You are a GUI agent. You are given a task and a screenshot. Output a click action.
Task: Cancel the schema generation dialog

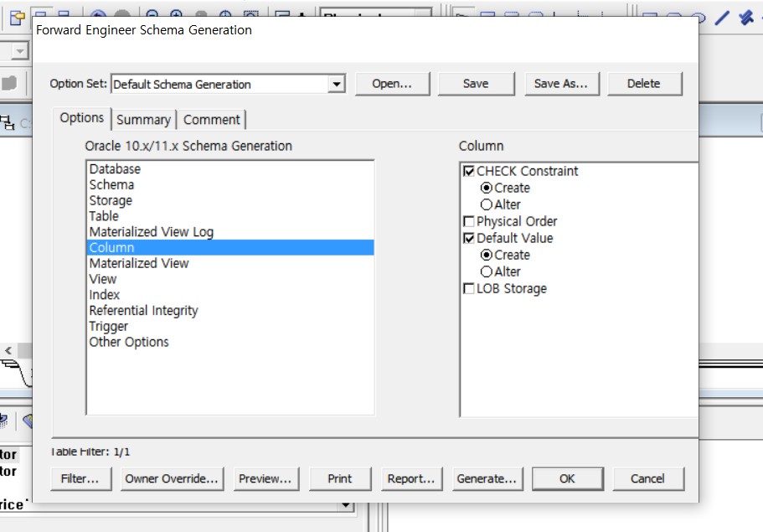click(x=647, y=479)
